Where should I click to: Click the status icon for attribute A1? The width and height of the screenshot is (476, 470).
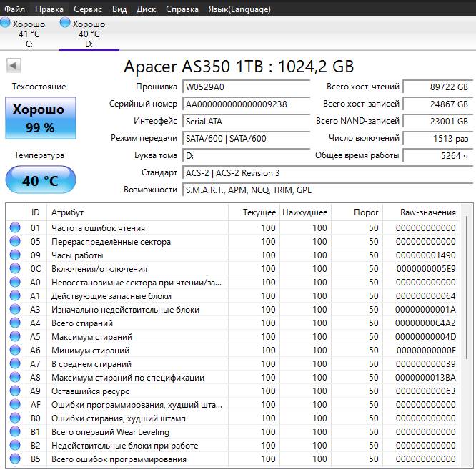(15, 295)
